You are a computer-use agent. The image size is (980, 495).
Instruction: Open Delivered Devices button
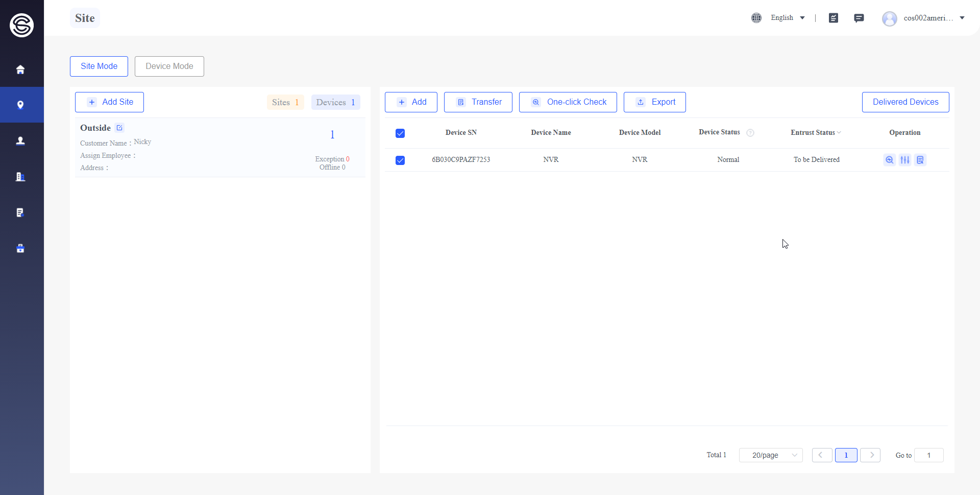[905, 102]
